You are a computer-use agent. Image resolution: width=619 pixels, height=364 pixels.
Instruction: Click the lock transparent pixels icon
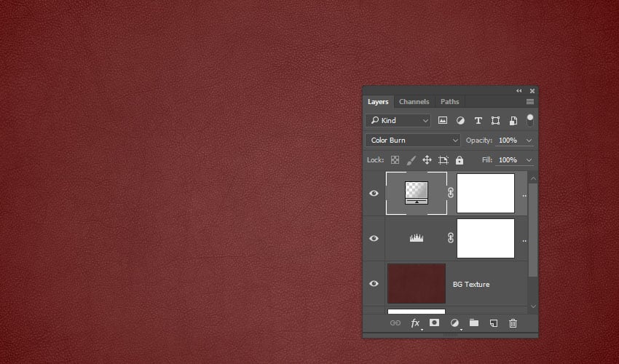tap(395, 160)
